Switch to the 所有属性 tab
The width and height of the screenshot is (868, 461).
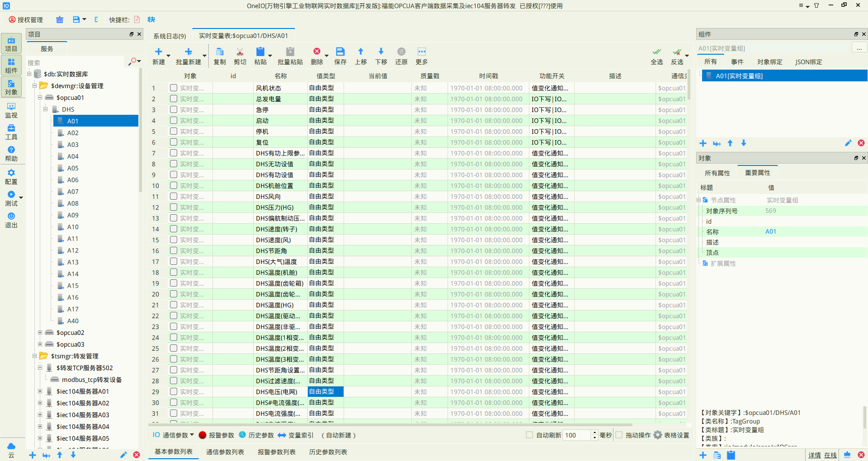pos(717,173)
